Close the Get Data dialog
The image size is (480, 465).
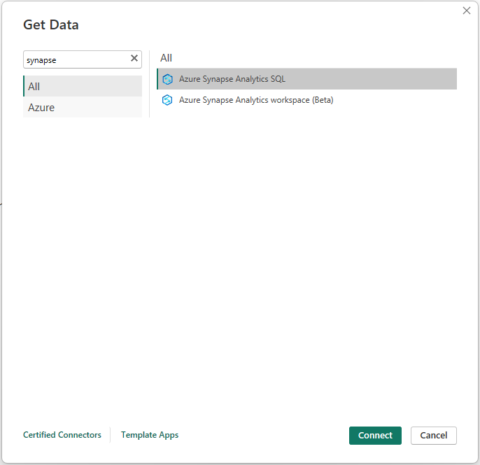coord(467,11)
